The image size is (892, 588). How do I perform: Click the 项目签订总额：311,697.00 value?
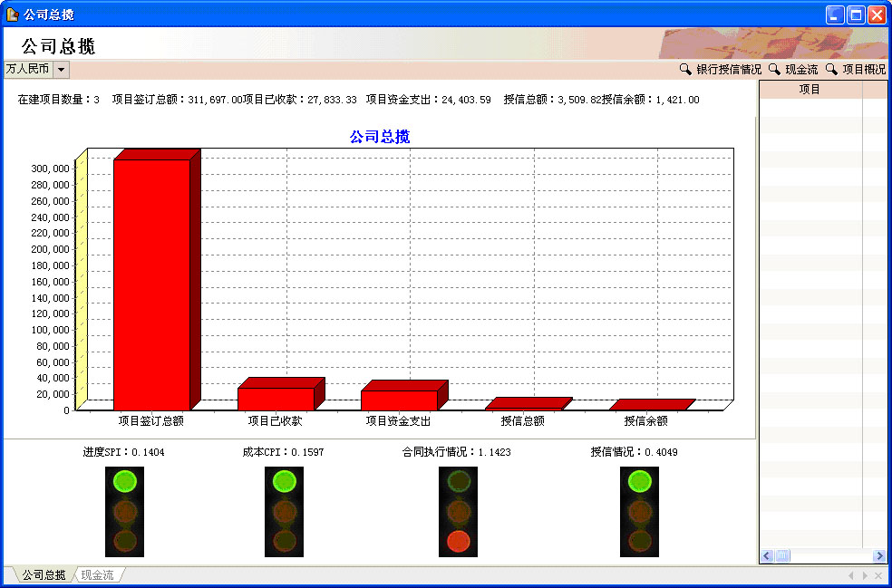click(177, 100)
